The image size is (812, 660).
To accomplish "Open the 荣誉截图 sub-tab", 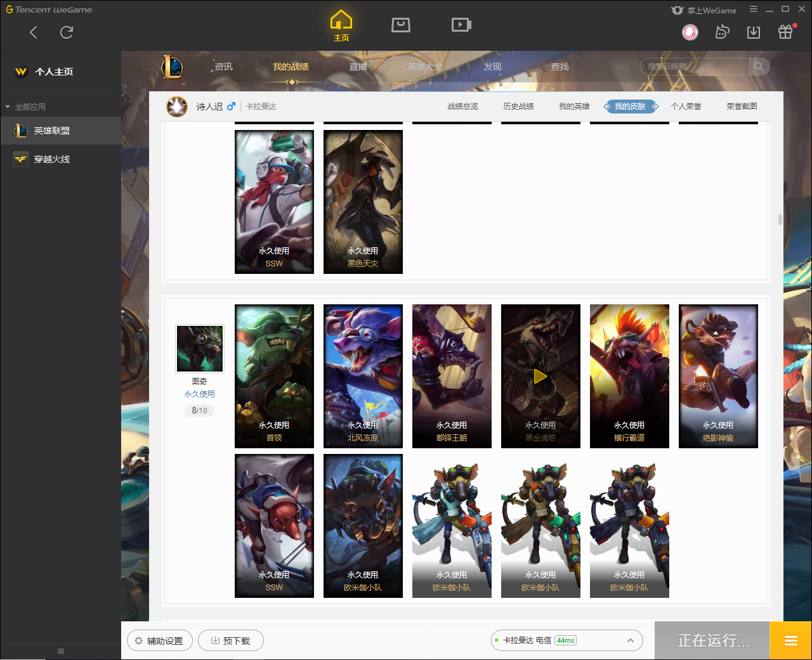I will coord(742,107).
